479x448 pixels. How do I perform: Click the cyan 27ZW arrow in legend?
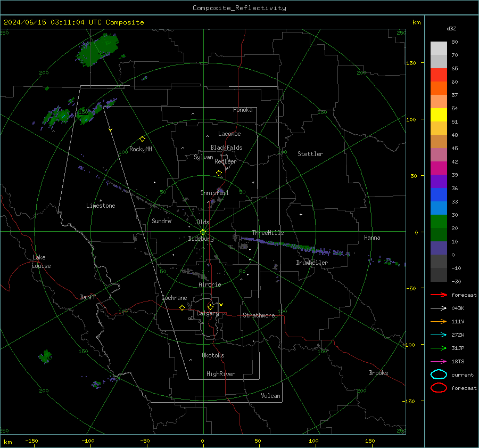pyautogui.click(x=439, y=335)
